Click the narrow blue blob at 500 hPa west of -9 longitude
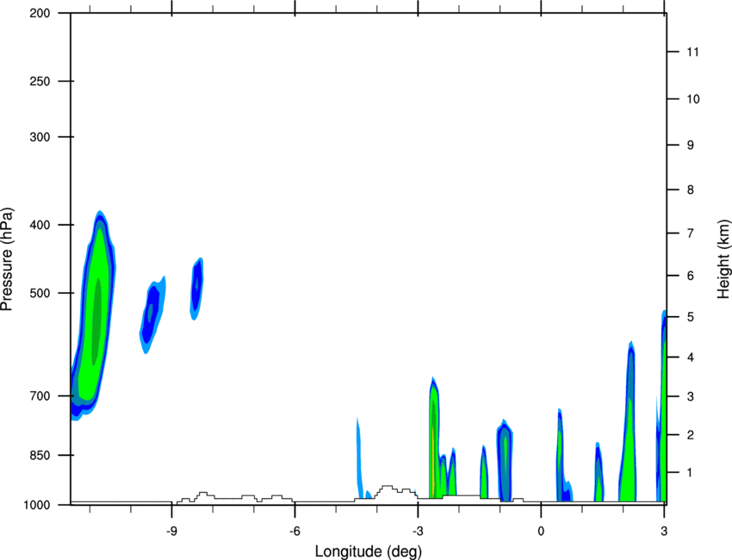Viewport: 732px width, 560px height. point(152,314)
